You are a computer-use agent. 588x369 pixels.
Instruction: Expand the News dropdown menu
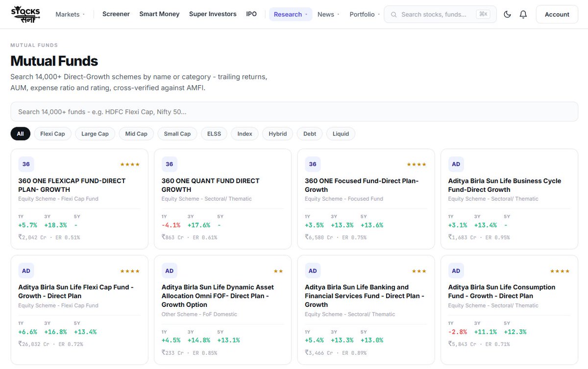coord(328,14)
